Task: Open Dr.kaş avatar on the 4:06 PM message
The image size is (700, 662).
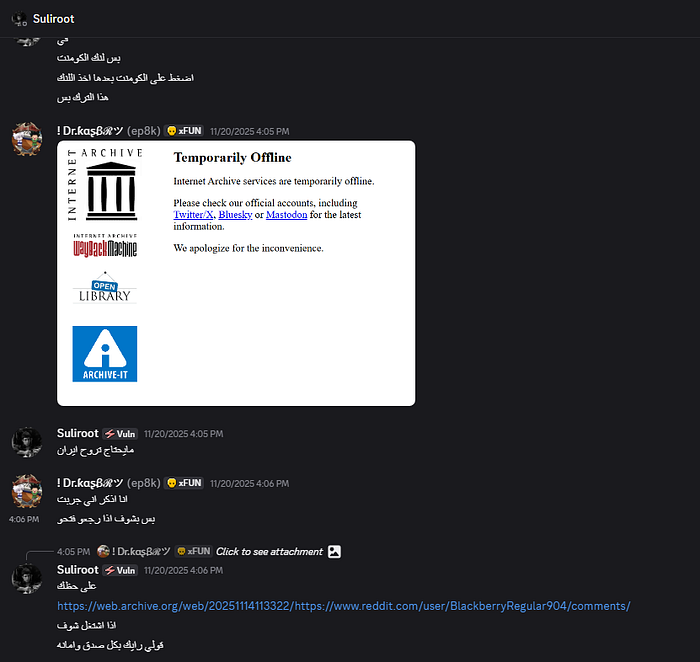Action: click(x=27, y=491)
